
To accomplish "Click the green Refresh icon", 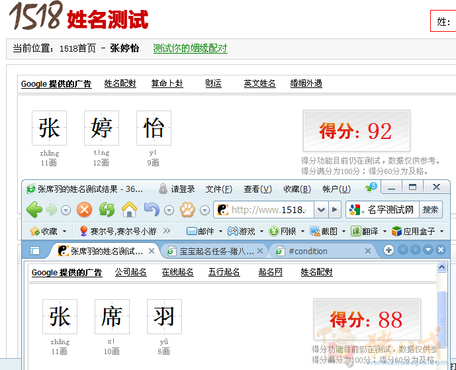I will (107, 210).
